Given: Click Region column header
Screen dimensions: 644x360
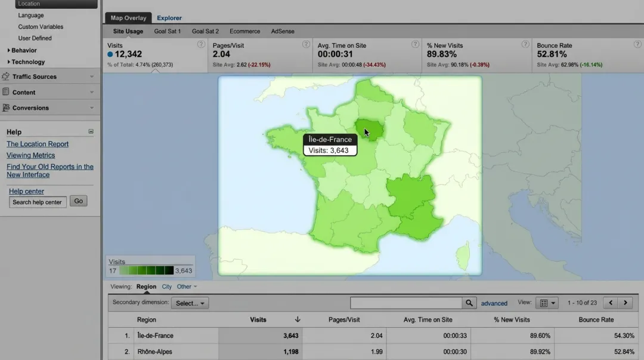Looking at the screenshot, I should pyautogui.click(x=146, y=319).
